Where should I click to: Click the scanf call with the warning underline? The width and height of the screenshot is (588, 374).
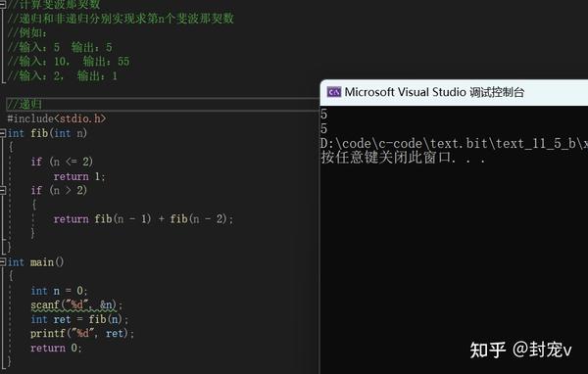pyautogui.click(x=76, y=305)
